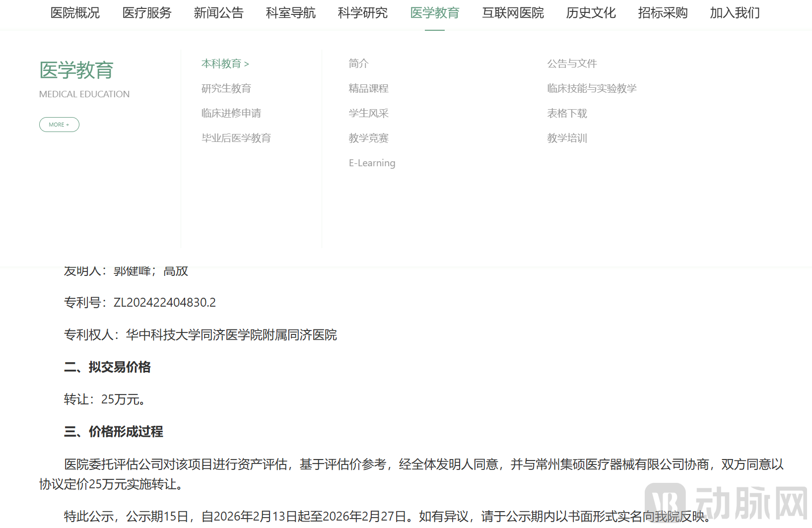Select the active 医学教育 tab

pyautogui.click(x=434, y=13)
